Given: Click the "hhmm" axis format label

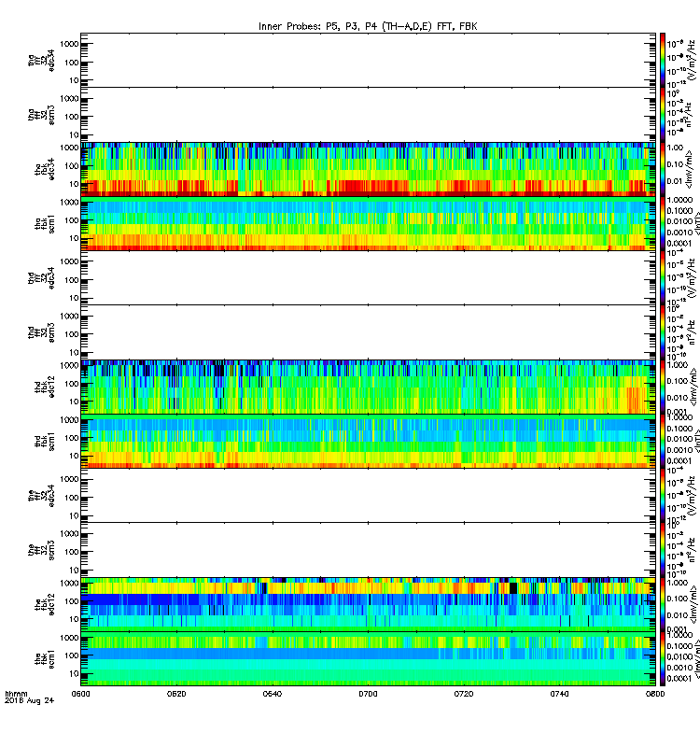Looking at the screenshot, I should pyautogui.click(x=16, y=694).
